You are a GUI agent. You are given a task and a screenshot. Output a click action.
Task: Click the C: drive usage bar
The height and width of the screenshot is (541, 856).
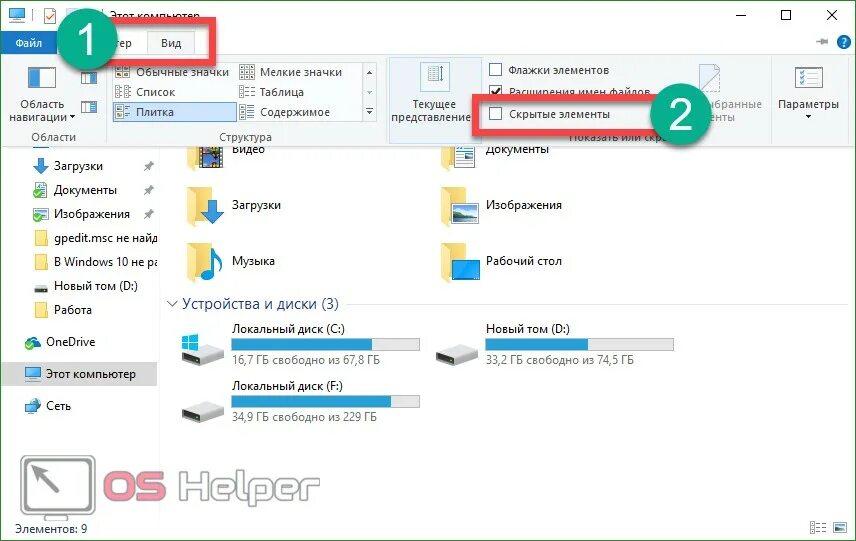tap(325, 344)
